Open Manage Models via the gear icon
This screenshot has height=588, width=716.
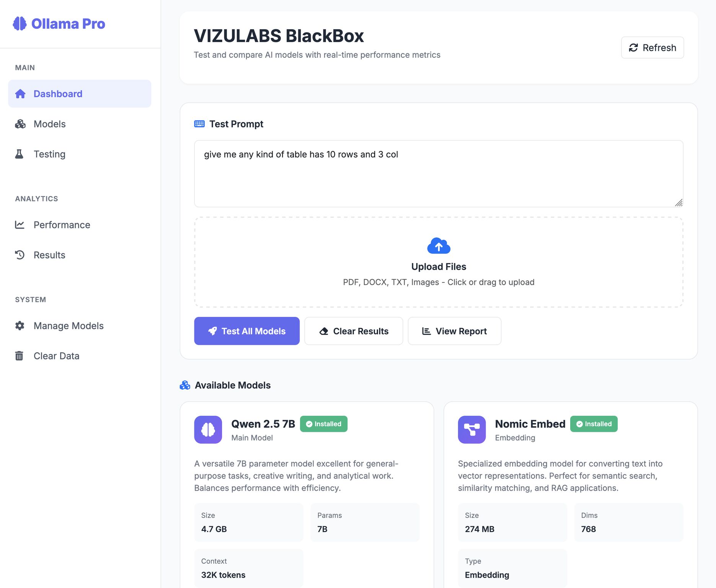point(20,325)
